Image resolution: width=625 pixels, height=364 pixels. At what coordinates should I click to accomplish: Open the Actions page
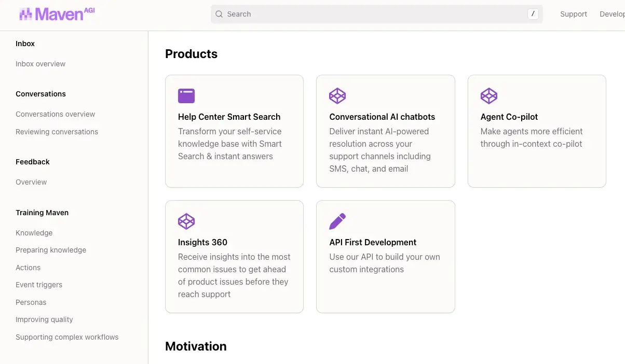click(28, 268)
